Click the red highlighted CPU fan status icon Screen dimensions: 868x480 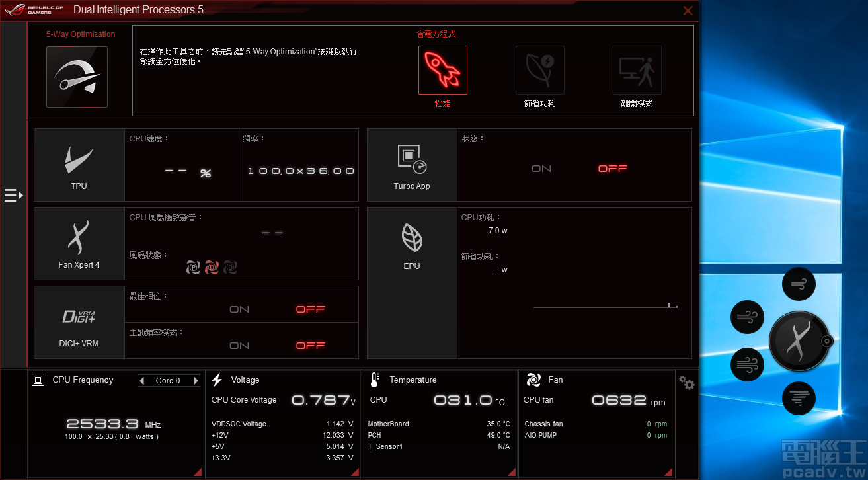click(212, 267)
